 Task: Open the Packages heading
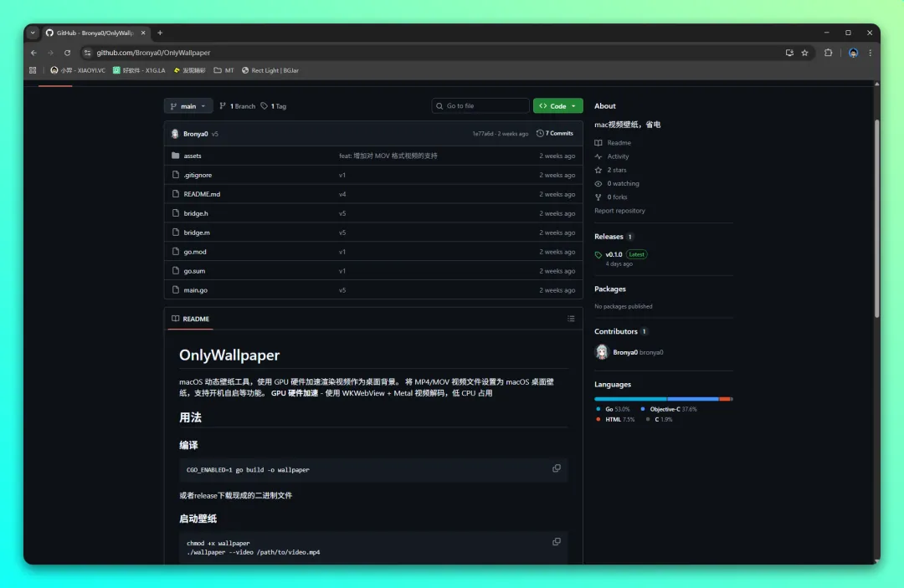[x=610, y=289]
